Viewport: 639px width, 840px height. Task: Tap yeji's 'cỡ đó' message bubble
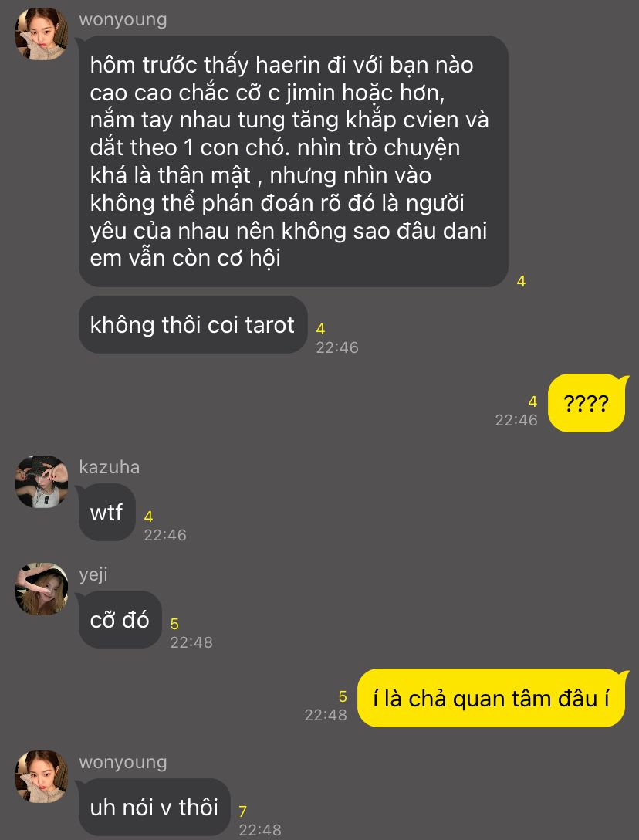pos(120,620)
